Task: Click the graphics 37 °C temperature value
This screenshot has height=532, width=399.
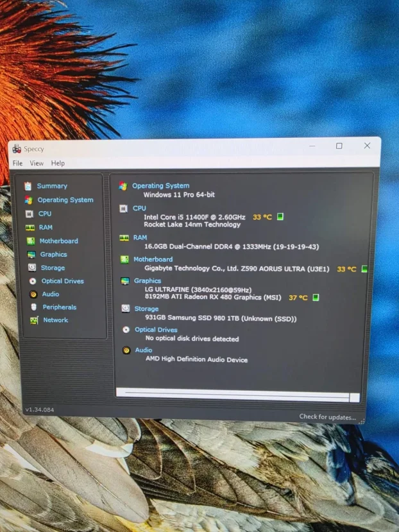Action: 298,298
